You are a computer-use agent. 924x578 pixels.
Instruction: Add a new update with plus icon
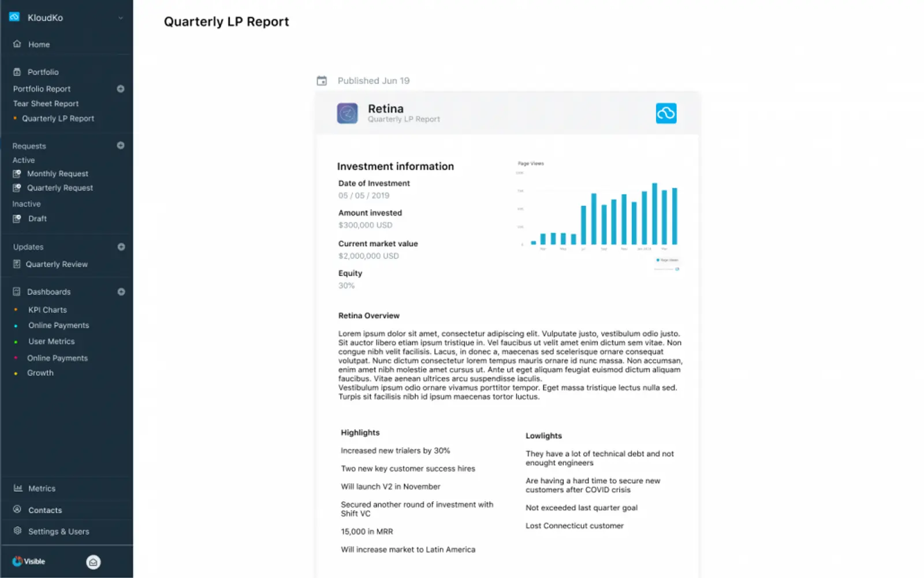coord(121,247)
